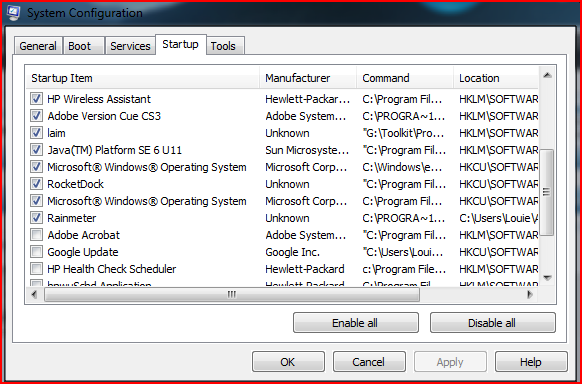Click the Google Inc. manufacturer cell
Image resolution: width=582 pixels, height=384 pixels.
coord(292,252)
